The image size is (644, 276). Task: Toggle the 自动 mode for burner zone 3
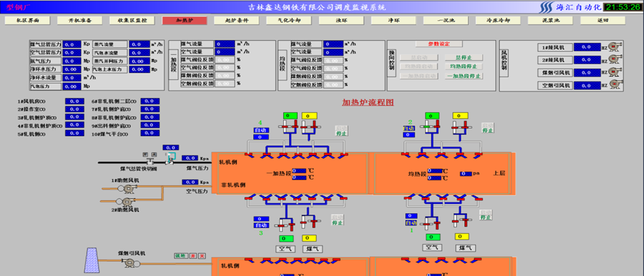pyautogui.click(x=261, y=225)
